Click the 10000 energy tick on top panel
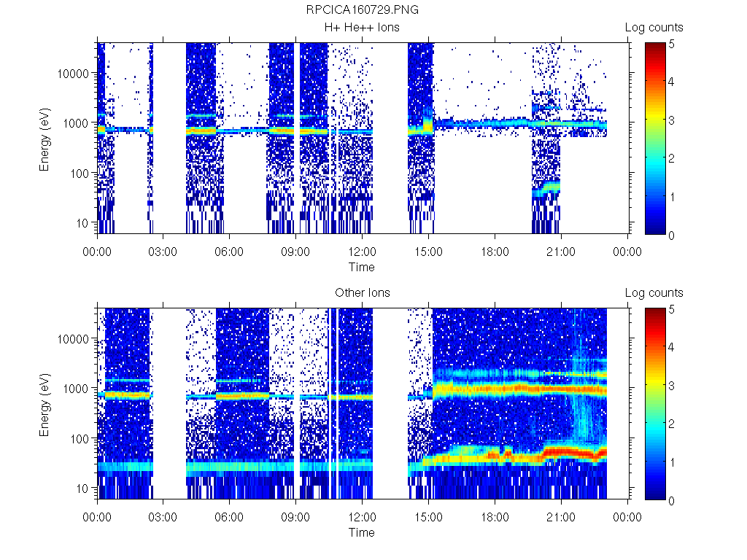The height and width of the screenshot is (560, 747). pos(76,74)
